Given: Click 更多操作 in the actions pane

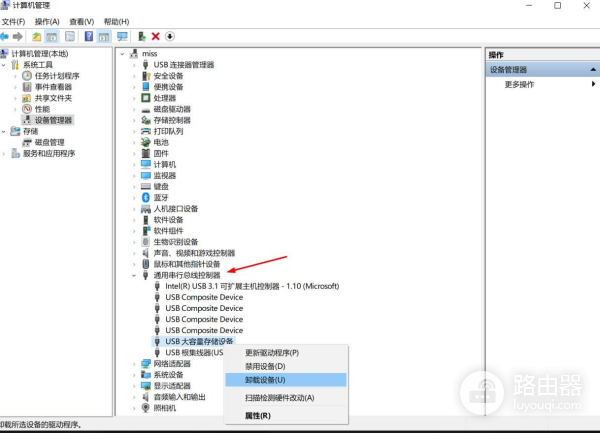Looking at the screenshot, I should tap(519, 85).
